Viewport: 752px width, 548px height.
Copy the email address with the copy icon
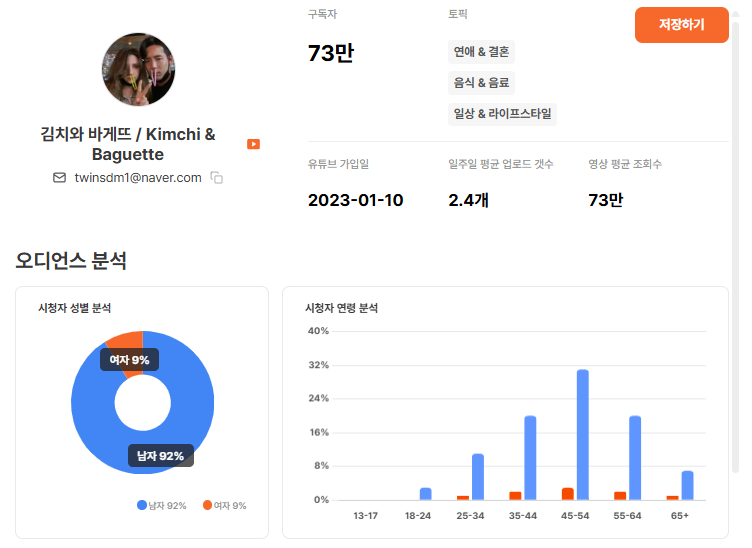coord(216,178)
